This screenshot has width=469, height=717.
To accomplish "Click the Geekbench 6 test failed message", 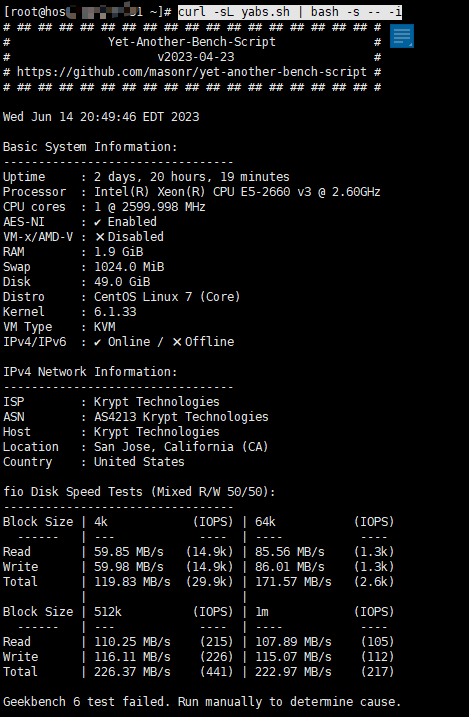I will coord(202,702).
